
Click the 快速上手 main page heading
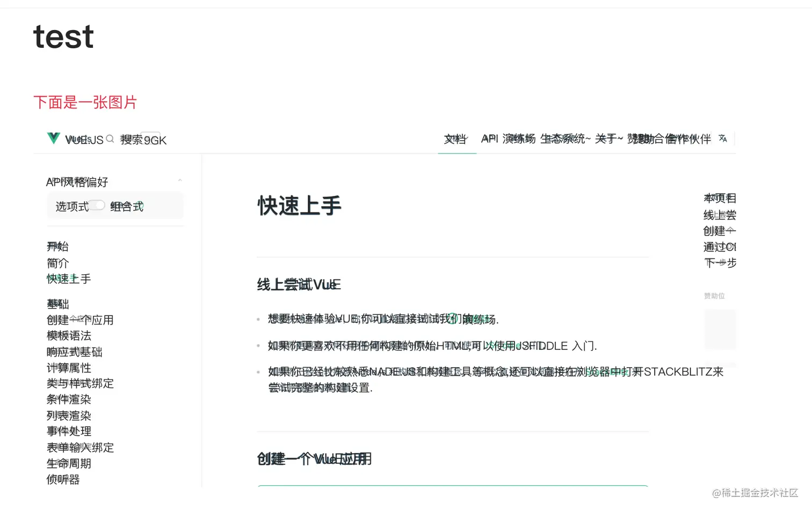[299, 206]
